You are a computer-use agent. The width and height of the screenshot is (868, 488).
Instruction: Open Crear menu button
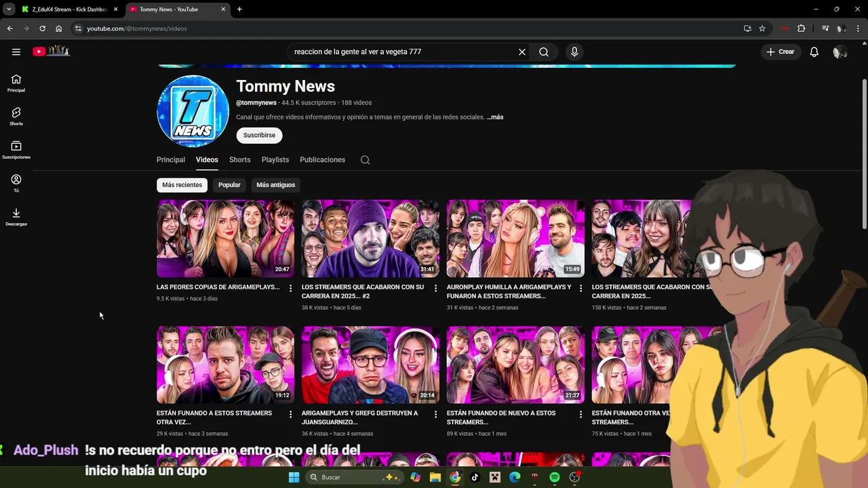(781, 52)
